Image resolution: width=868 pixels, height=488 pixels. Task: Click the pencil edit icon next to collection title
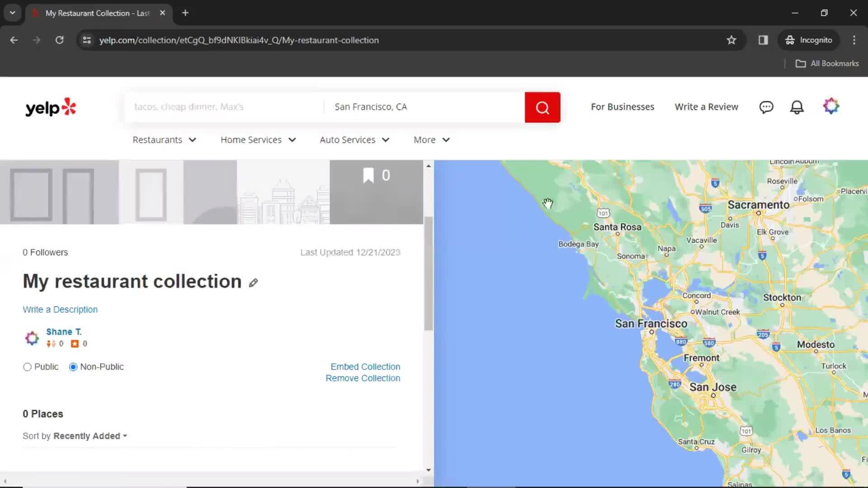click(252, 282)
